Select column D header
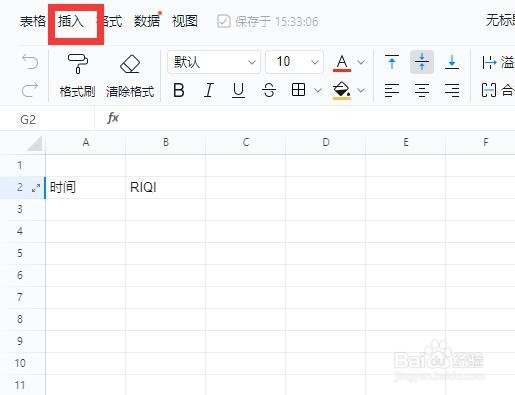The width and height of the screenshot is (515, 395). [326, 143]
